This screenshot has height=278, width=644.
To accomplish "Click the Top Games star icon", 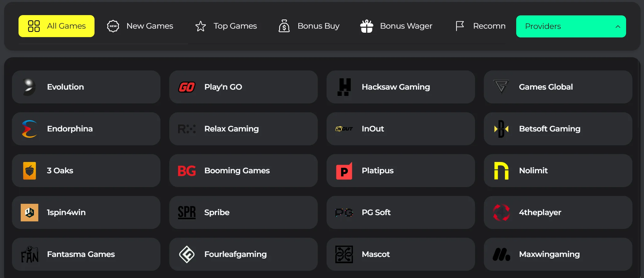I will coord(200,26).
